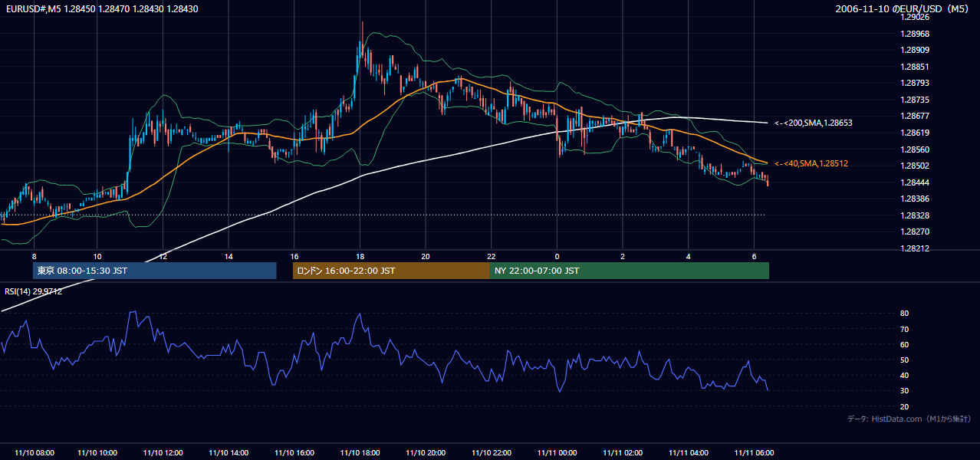Image resolution: width=980 pixels, height=460 pixels.
Task: Click price level 1.28386 on the axis
Action: point(914,199)
